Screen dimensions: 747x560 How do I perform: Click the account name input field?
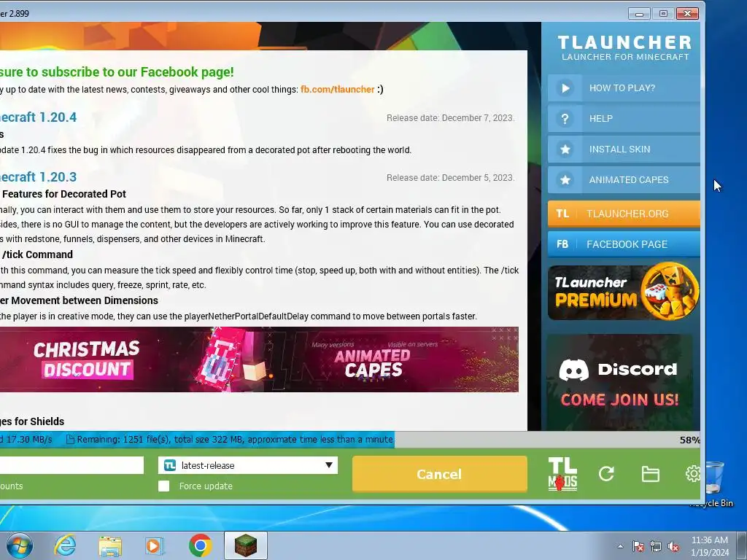pyautogui.click(x=71, y=465)
